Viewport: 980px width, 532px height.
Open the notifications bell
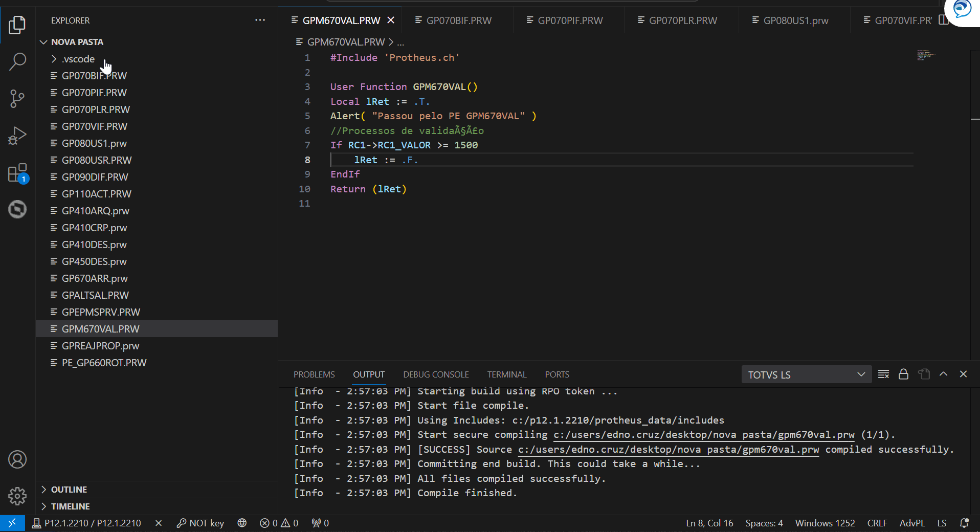[x=964, y=523]
